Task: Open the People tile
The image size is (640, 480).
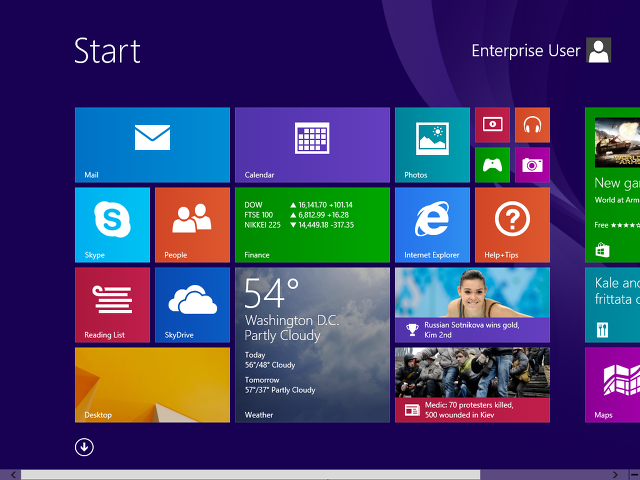Action: pyautogui.click(x=192, y=225)
